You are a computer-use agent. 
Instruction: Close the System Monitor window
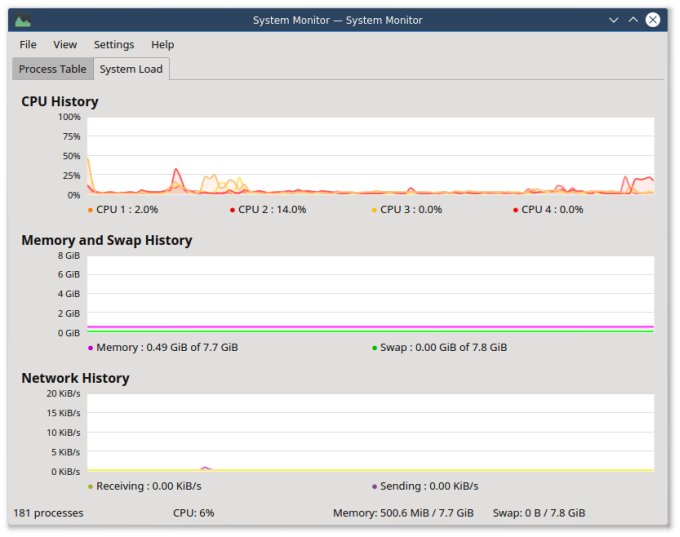tap(653, 20)
